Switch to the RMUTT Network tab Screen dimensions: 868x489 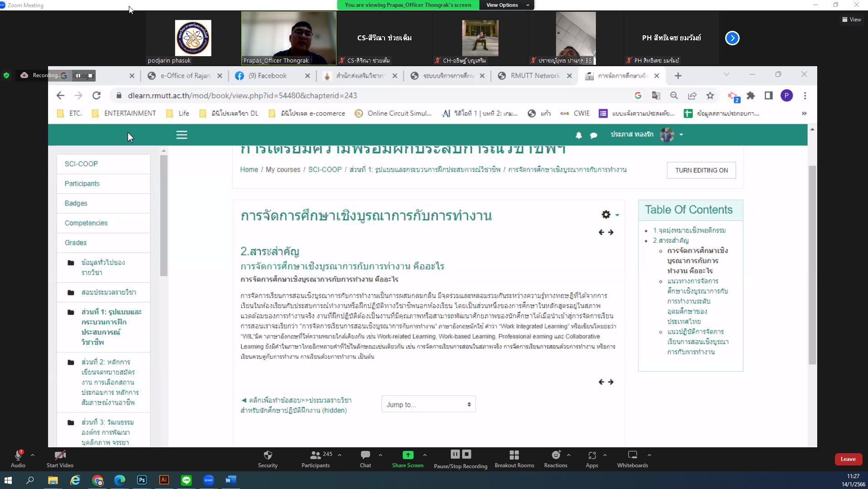tap(535, 76)
